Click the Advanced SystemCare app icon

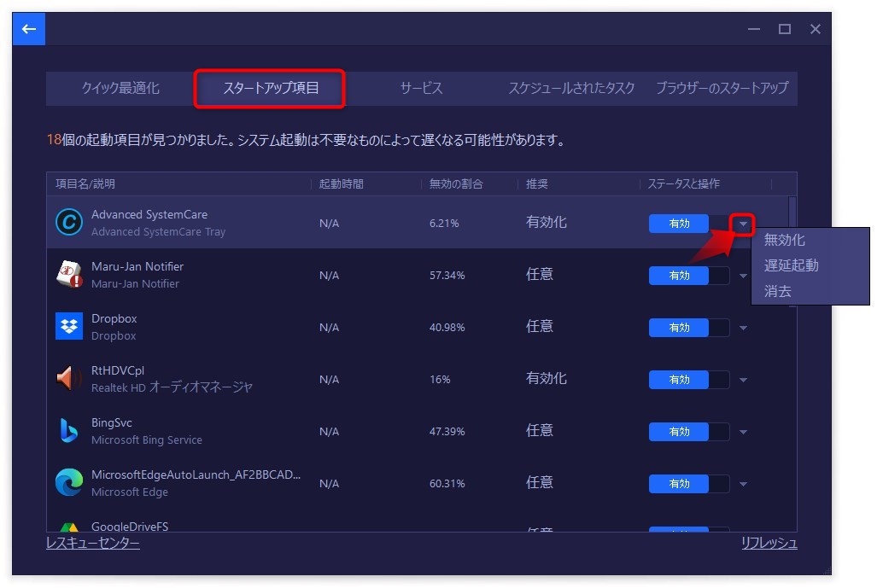point(69,222)
